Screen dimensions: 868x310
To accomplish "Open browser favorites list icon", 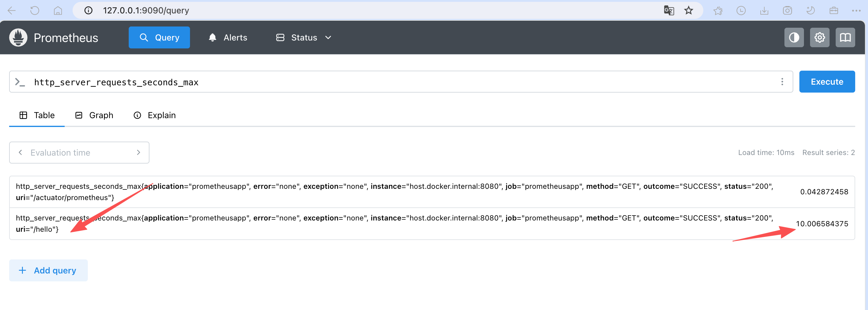I will coord(718,11).
